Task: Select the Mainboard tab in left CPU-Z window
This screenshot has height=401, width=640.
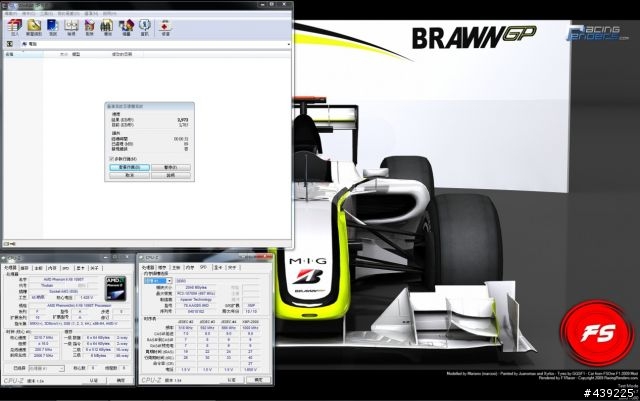Action: pos(38,268)
